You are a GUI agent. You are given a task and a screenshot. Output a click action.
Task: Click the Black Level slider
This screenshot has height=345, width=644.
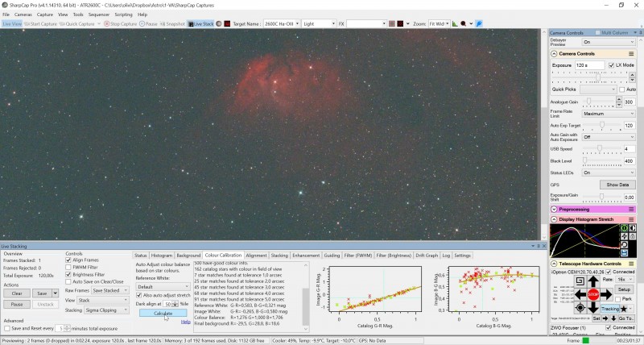[601, 161]
